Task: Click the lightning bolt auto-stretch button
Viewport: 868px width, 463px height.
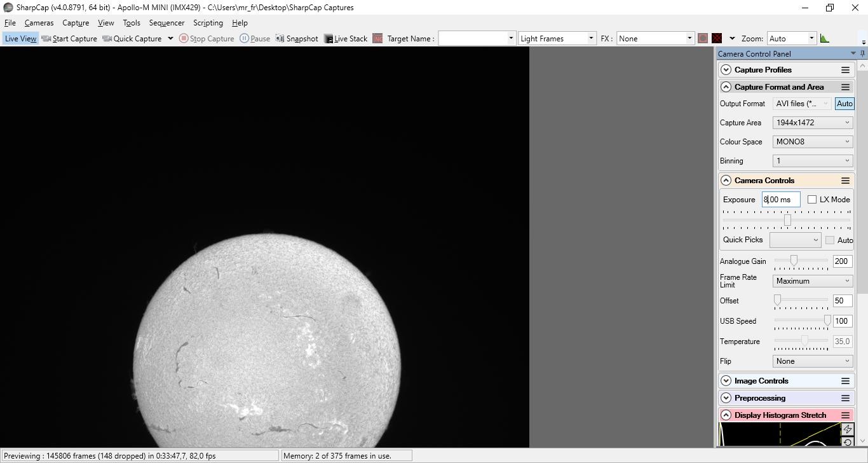Action: (847, 429)
